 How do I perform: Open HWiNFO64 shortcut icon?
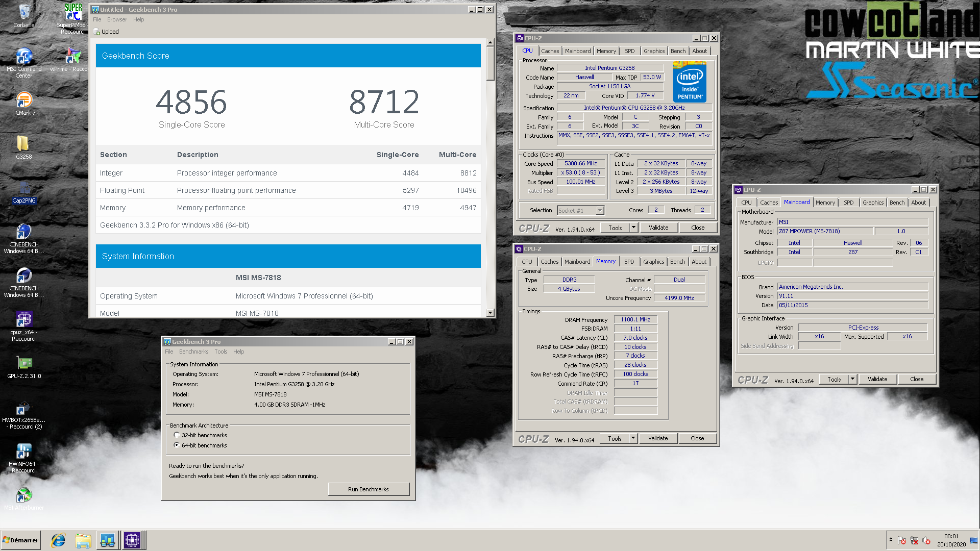coord(24,457)
